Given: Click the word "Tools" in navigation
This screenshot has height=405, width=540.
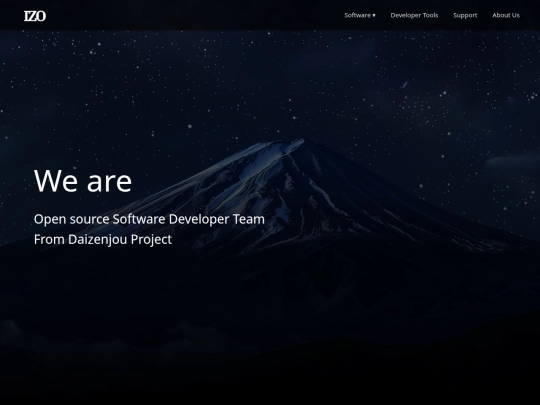Looking at the screenshot, I should (430, 15).
